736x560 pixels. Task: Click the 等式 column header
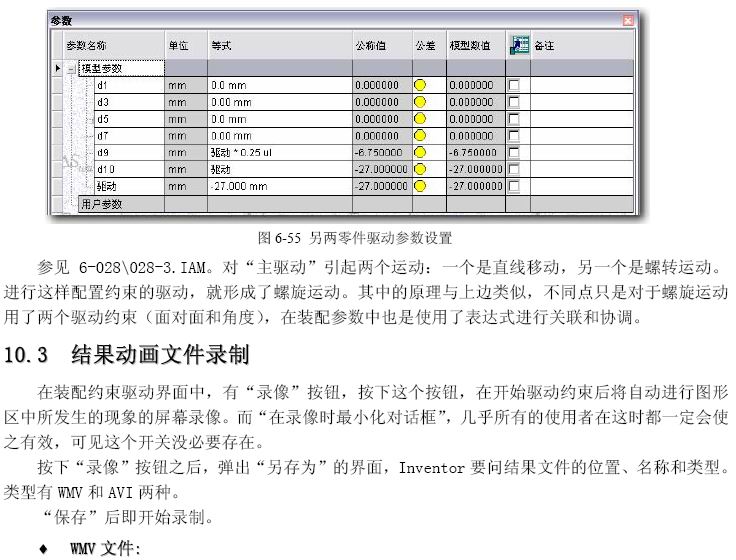pos(280,46)
